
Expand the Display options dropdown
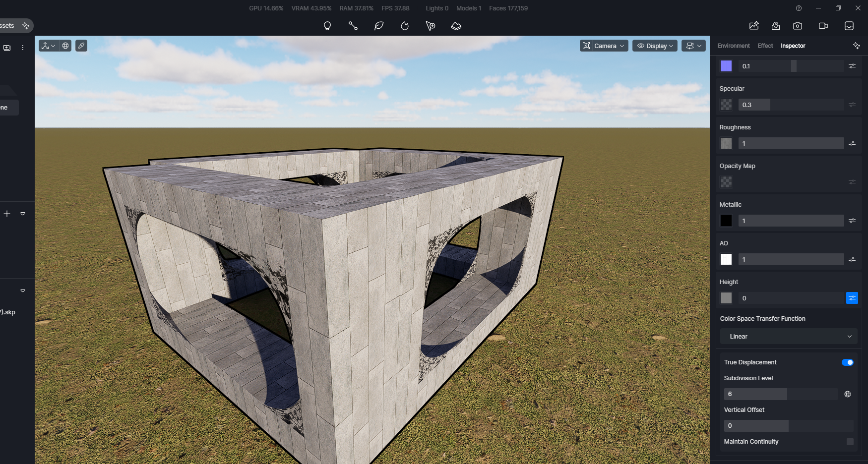click(x=655, y=46)
